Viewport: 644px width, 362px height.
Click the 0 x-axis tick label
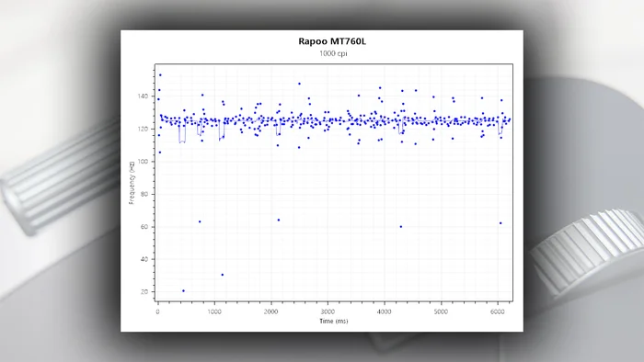[x=157, y=311]
